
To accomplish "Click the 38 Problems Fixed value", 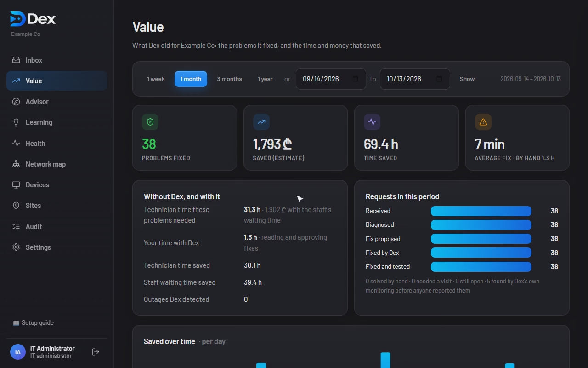I will [149, 144].
